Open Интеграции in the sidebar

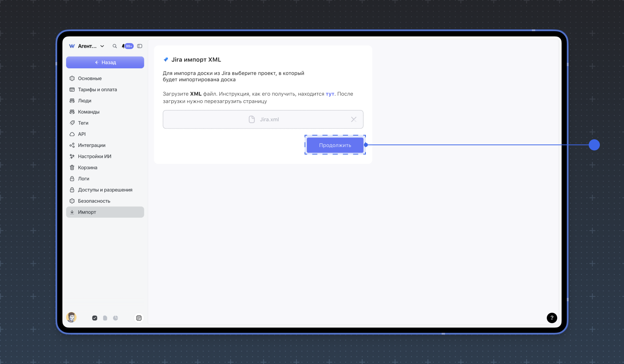click(105, 145)
